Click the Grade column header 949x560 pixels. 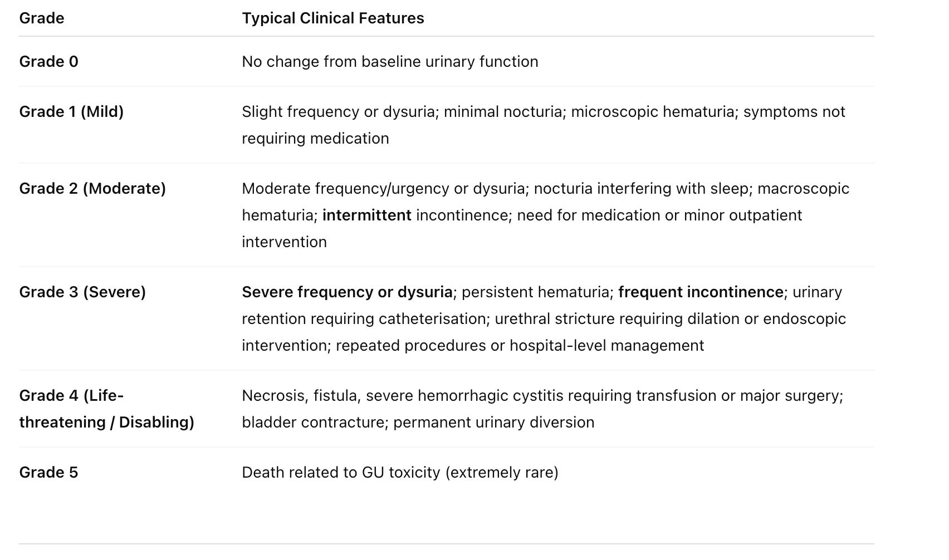tap(42, 18)
